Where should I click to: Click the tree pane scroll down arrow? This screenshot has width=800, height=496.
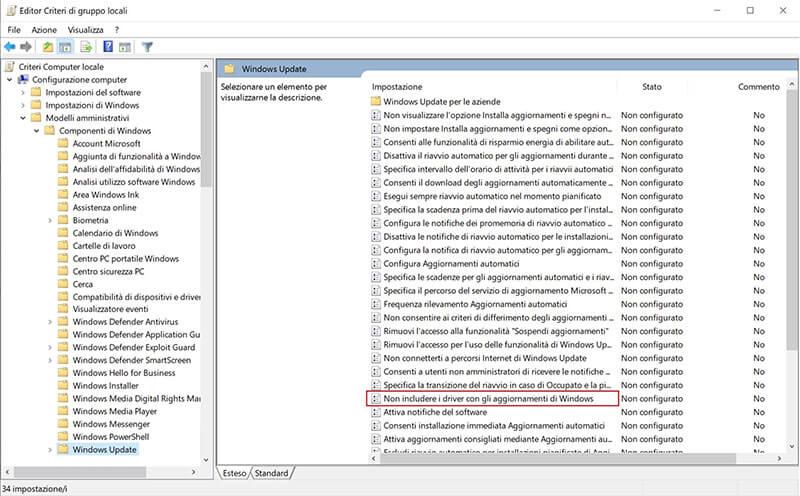(206, 460)
